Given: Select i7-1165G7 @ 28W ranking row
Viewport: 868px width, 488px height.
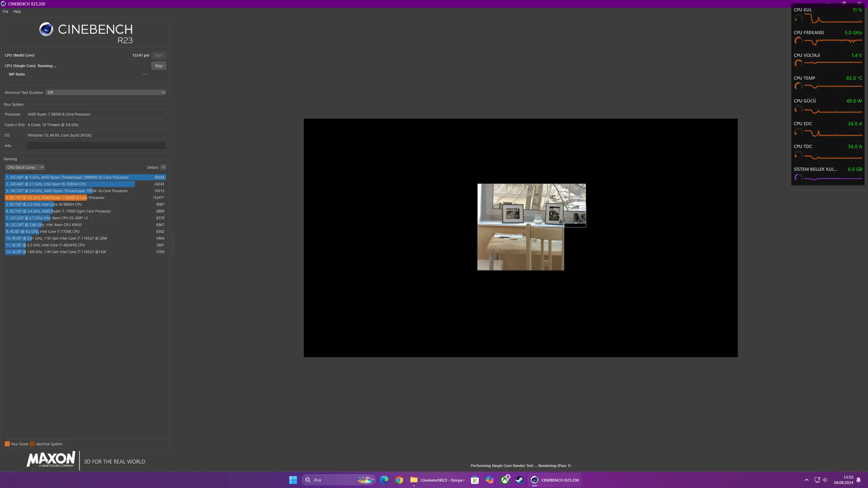Looking at the screenshot, I should (85, 238).
